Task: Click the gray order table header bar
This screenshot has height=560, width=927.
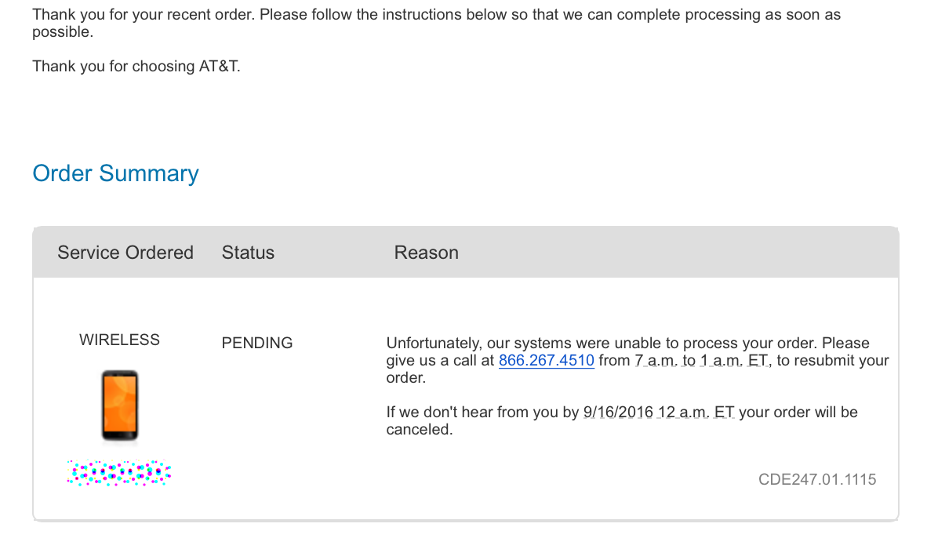Action: tap(466, 253)
